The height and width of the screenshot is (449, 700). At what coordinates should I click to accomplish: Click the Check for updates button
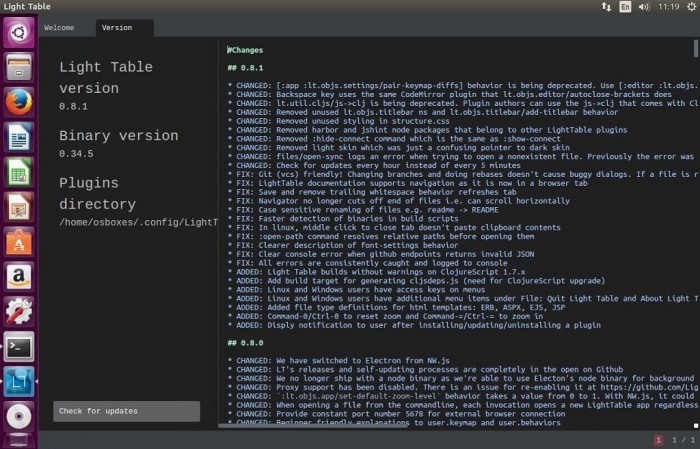(x=126, y=411)
